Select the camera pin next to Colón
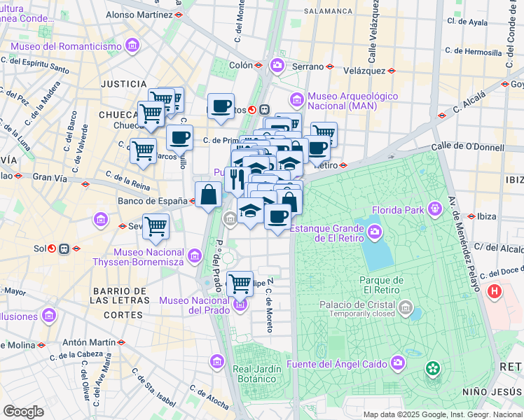Viewport: 524px width, 420px height. pos(277,66)
